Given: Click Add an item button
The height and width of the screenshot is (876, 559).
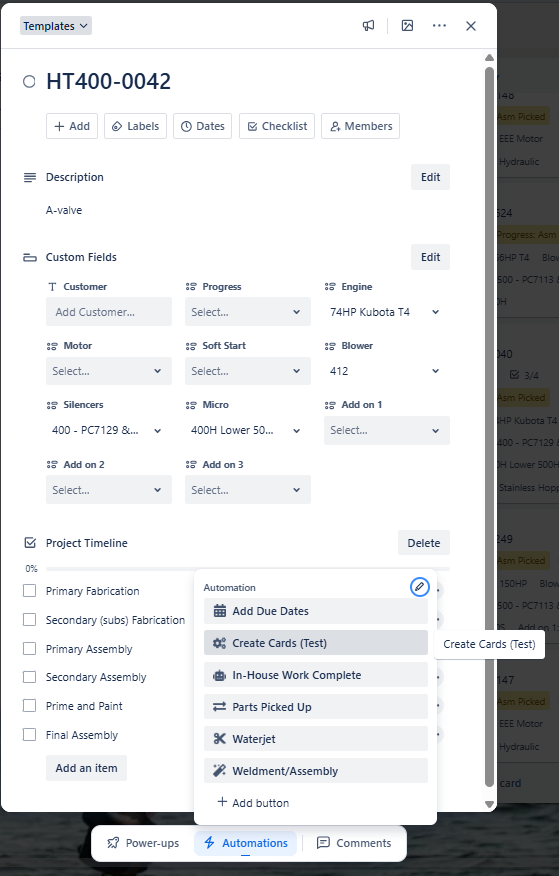Looking at the screenshot, I should click(87, 768).
